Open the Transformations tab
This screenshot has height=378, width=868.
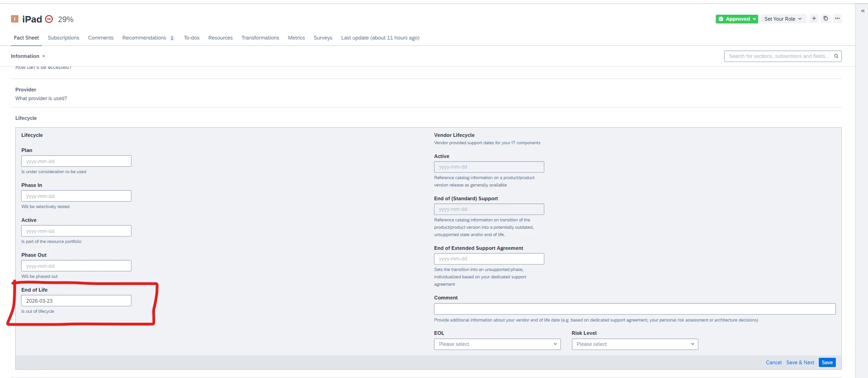pos(260,38)
